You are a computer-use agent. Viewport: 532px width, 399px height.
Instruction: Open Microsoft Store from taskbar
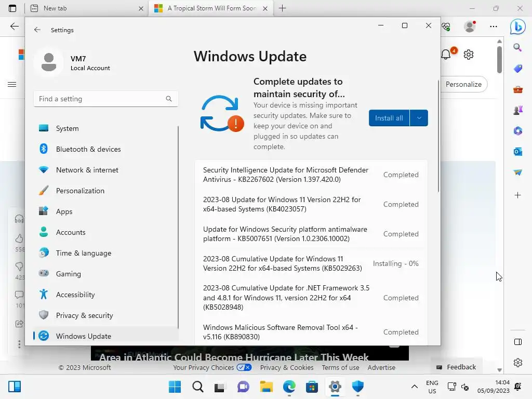312,387
